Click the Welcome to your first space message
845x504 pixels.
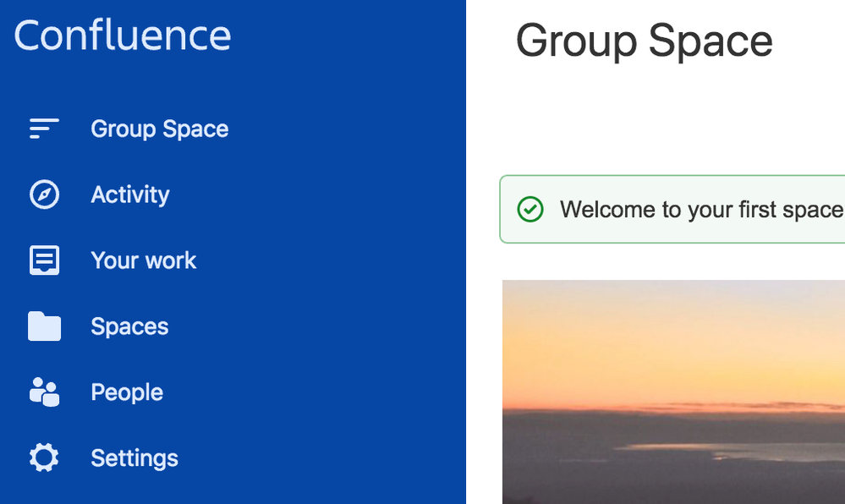pos(702,209)
